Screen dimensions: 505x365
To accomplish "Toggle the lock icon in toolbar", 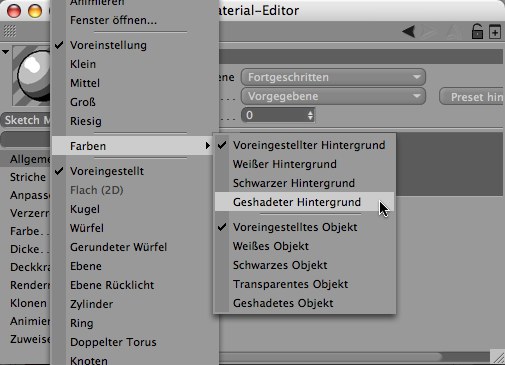I will coord(477,32).
